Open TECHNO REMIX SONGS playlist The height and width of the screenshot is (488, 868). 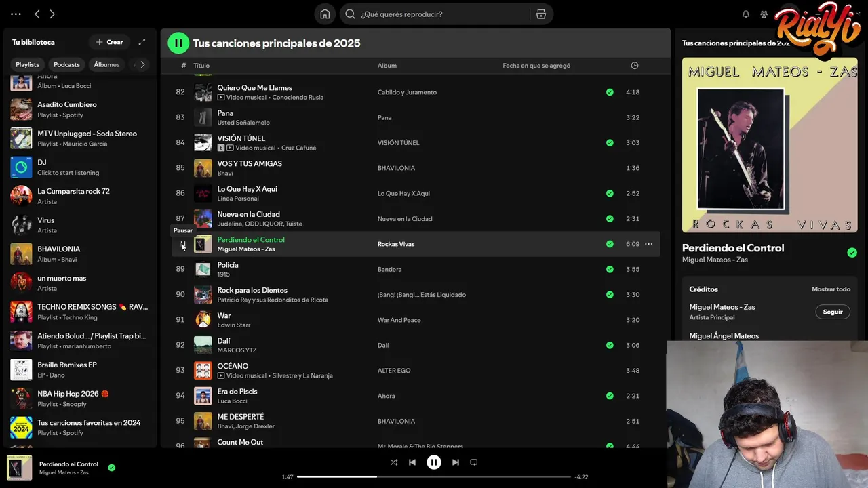(x=80, y=312)
